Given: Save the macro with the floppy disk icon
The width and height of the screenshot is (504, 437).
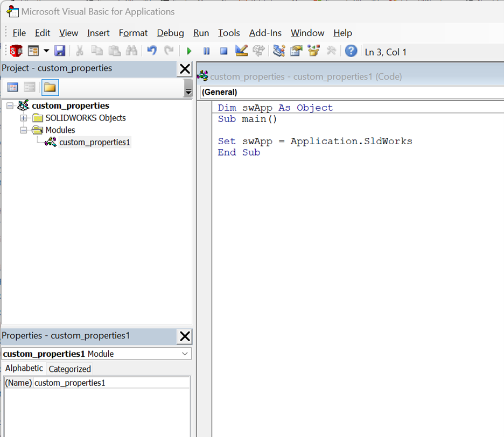Looking at the screenshot, I should pos(60,51).
